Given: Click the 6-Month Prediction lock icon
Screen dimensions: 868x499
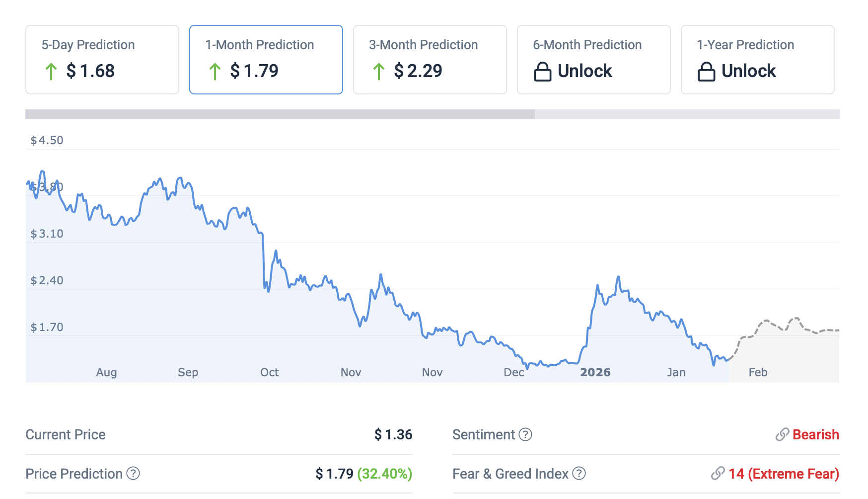Looking at the screenshot, I should 542,72.
